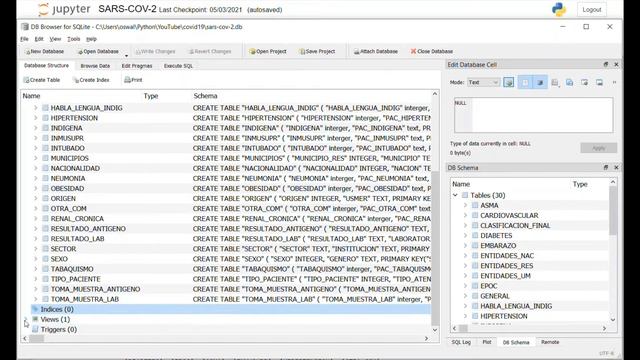The height and width of the screenshot is (360, 640).
Task: Click Python kernel logo icon
Action: (x=559, y=9)
